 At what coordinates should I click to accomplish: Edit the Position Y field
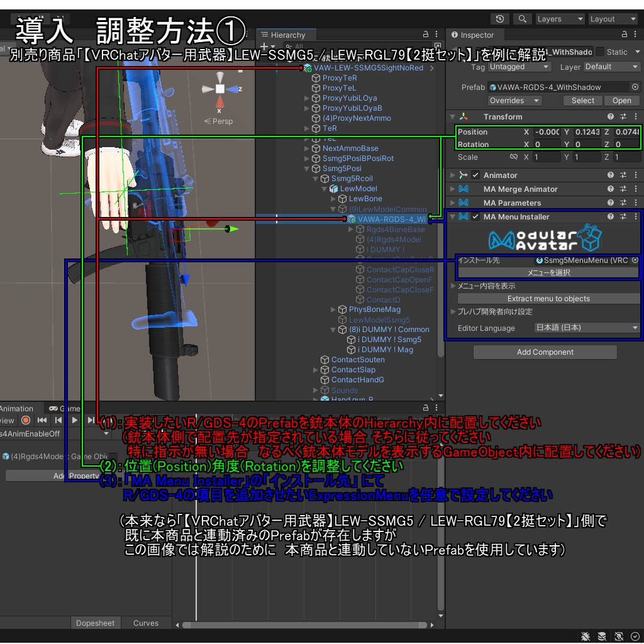[587, 132]
